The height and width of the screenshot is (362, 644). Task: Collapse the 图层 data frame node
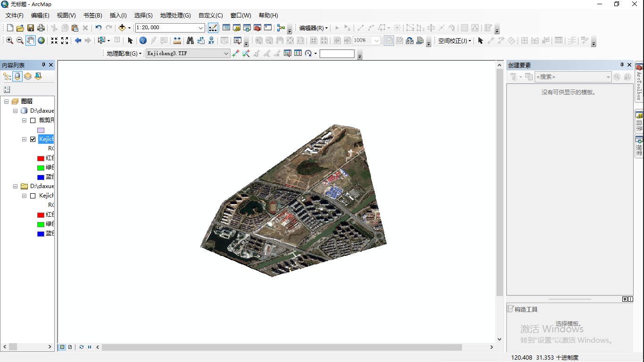coord(7,101)
